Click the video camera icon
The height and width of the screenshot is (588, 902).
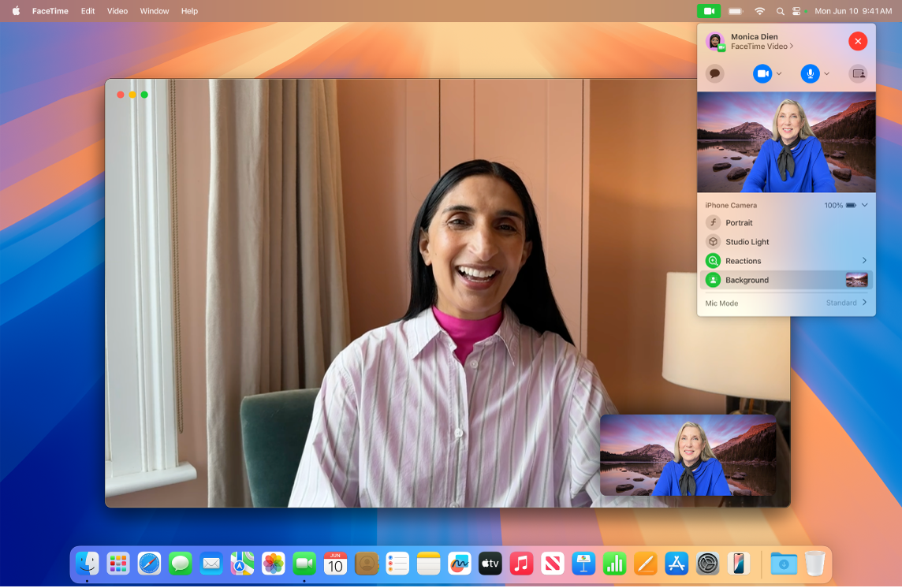[x=760, y=73]
